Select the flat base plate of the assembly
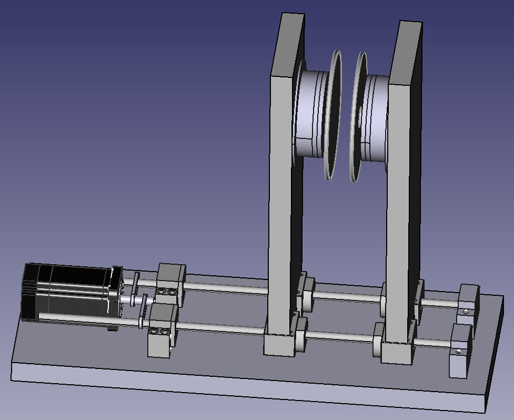Viewport: 514px width, 420px height. [257, 341]
